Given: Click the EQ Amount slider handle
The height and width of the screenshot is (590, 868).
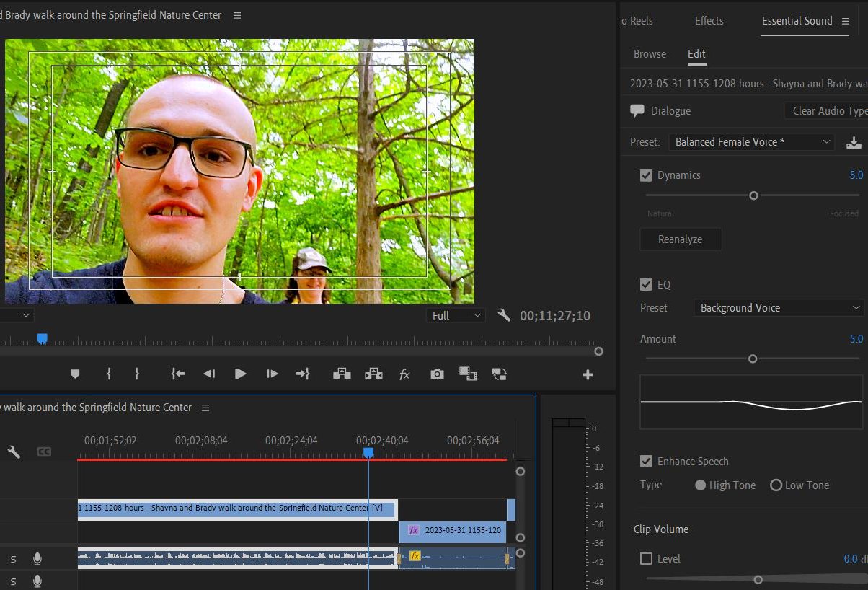Looking at the screenshot, I should (x=753, y=358).
